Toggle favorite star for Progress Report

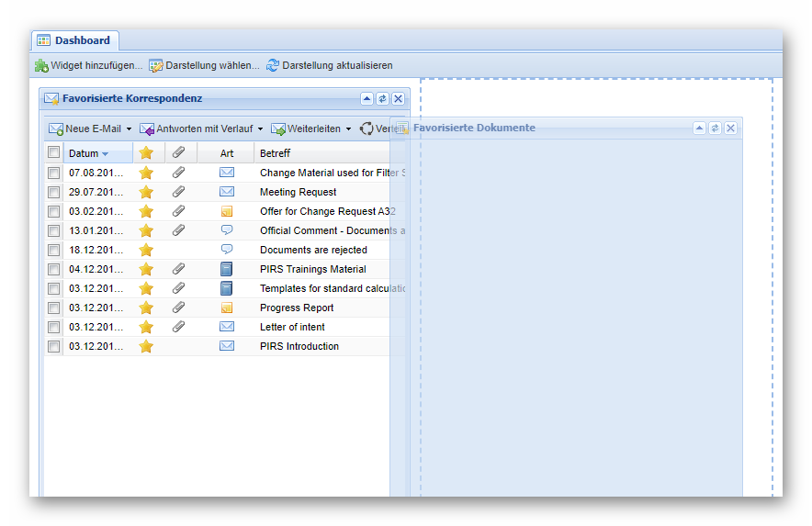tap(146, 308)
